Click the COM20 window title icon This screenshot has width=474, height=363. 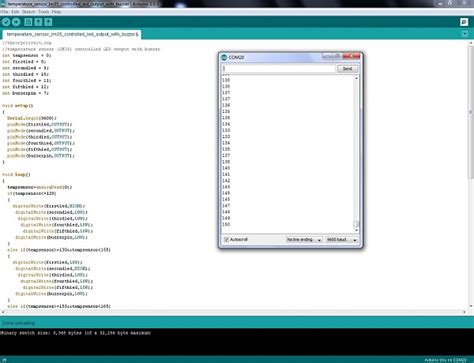click(224, 57)
